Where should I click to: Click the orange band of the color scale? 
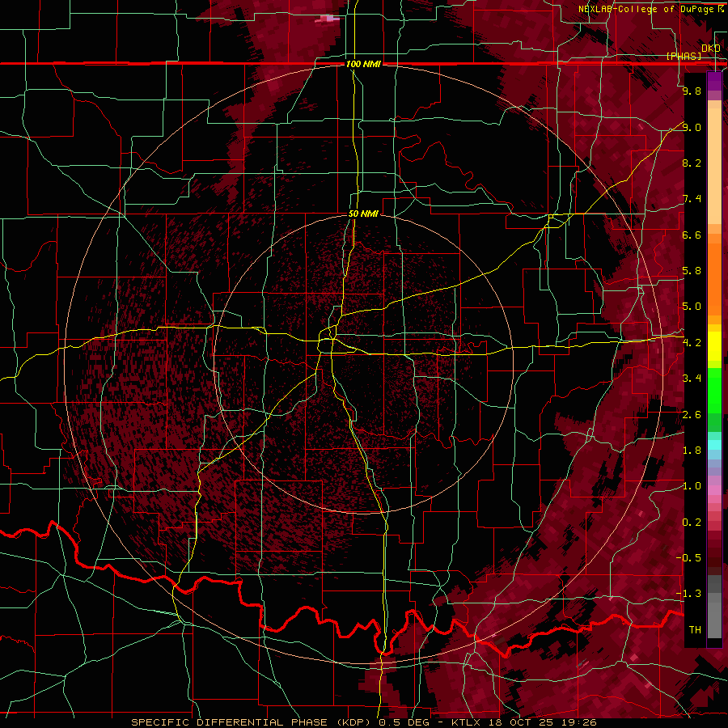pos(714,275)
